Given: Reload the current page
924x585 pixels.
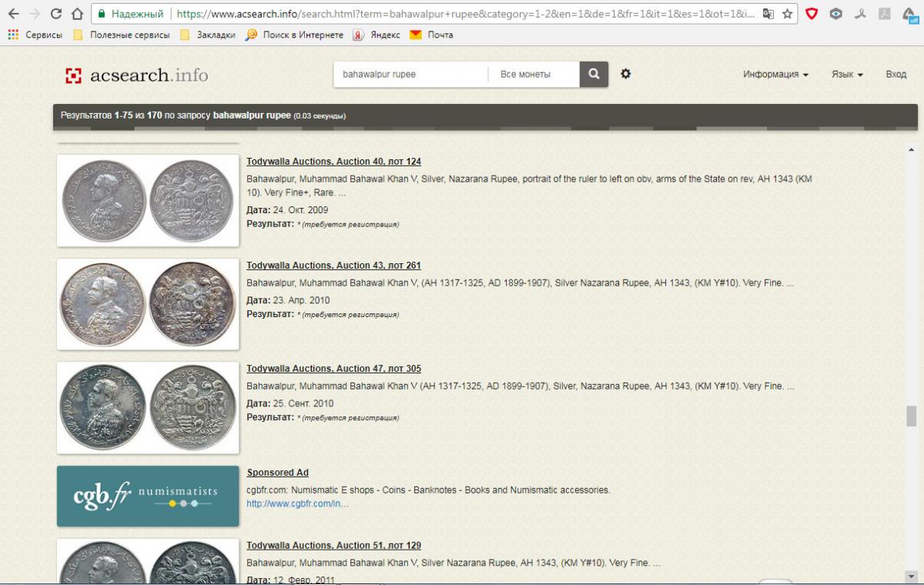Looking at the screenshot, I should coord(55,14).
